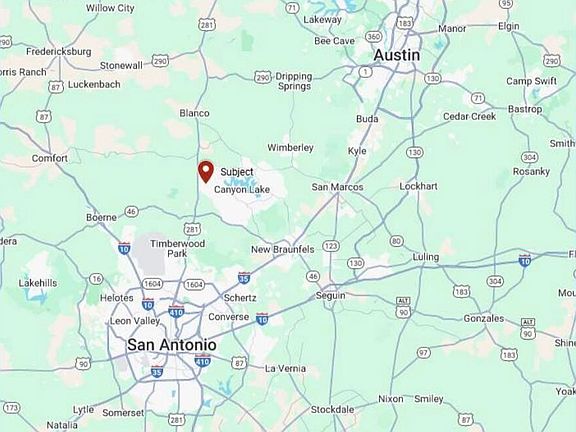Viewport: 576px width, 432px height.
Task: Select the San Antonio city label
Action: [x=172, y=345]
